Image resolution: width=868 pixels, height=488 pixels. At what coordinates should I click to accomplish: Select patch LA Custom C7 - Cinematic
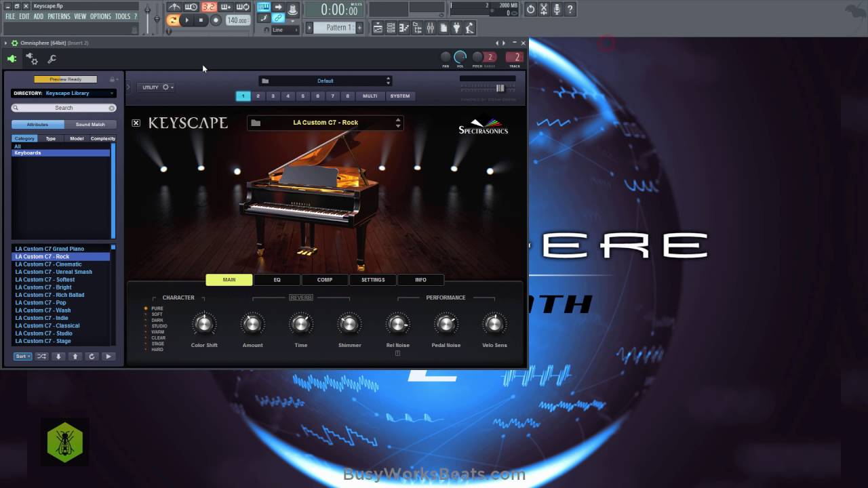click(x=61, y=264)
